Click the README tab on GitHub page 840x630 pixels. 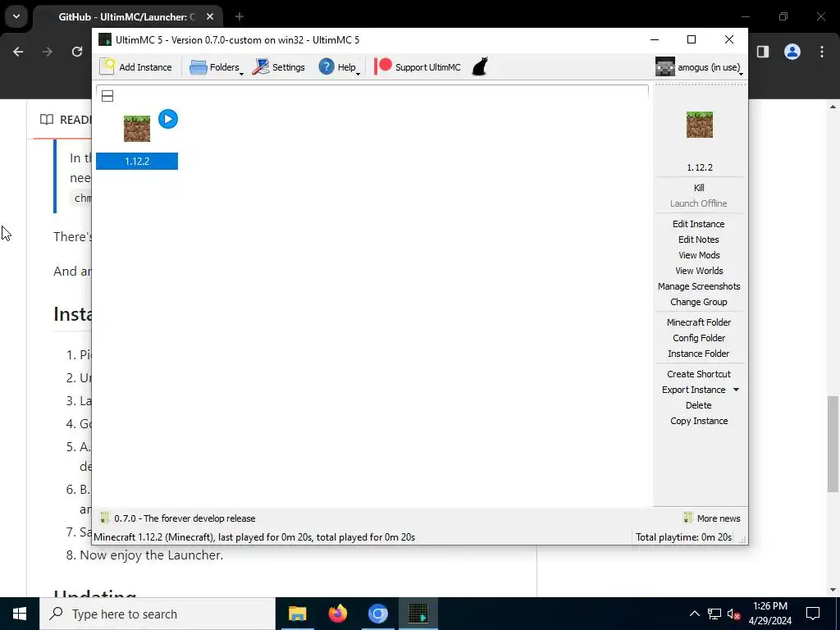64,120
